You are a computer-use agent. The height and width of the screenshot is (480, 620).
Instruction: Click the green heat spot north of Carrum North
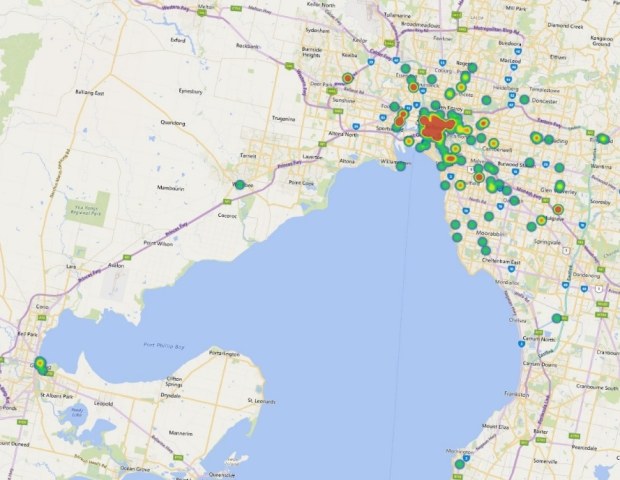pos(557,318)
